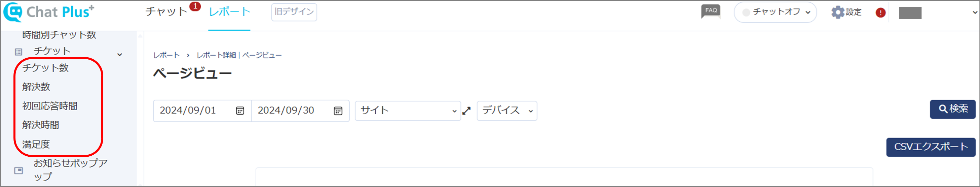The image size is (980, 187).
Task: Select the レポート tab
Action: 229,12
